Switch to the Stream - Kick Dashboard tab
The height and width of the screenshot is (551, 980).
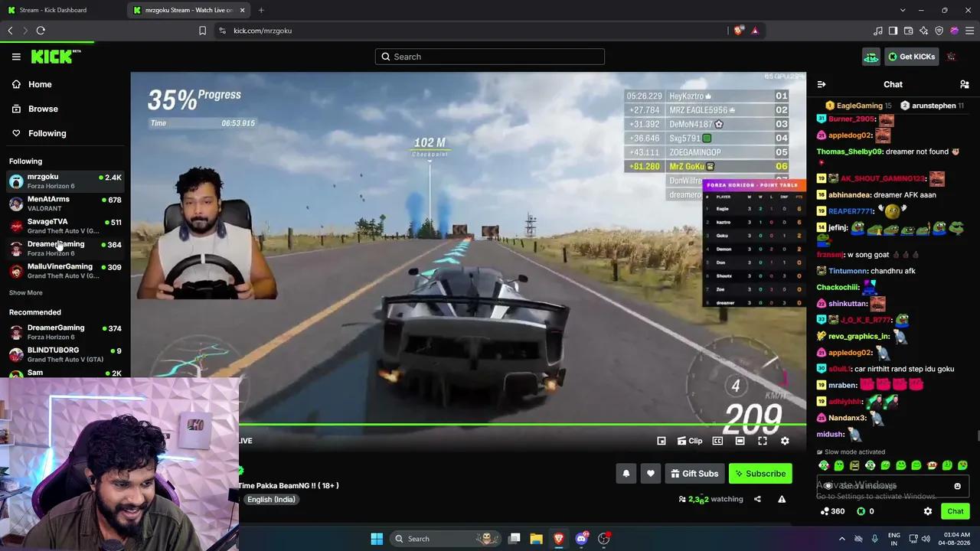pyautogui.click(x=58, y=10)
